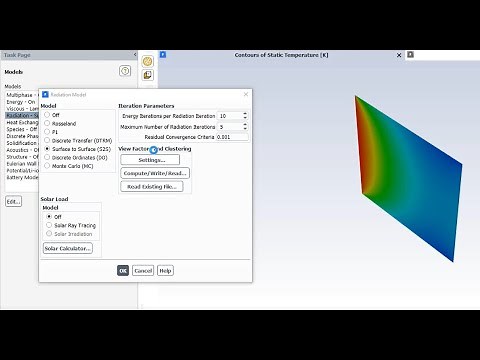Click the Radiation Model dialog title icon
The width and height of the screenshot is (480, 360).
click(x=45, y=95)
